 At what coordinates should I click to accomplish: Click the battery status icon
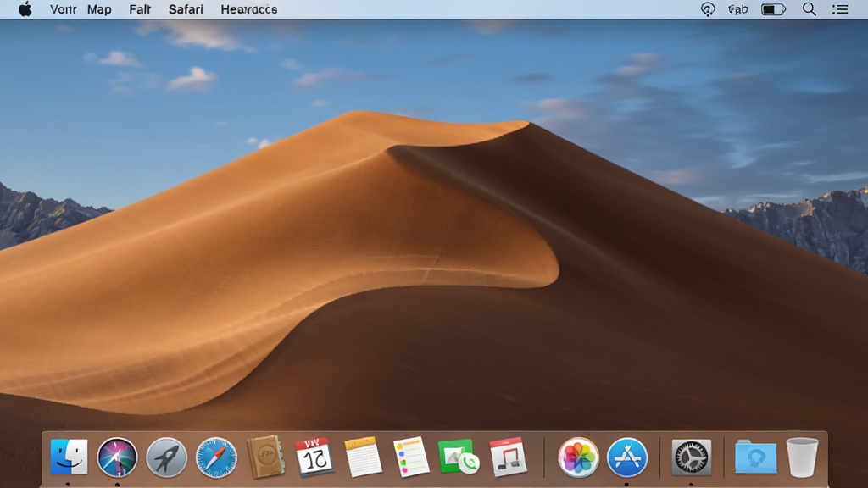(x=773, y=9)
